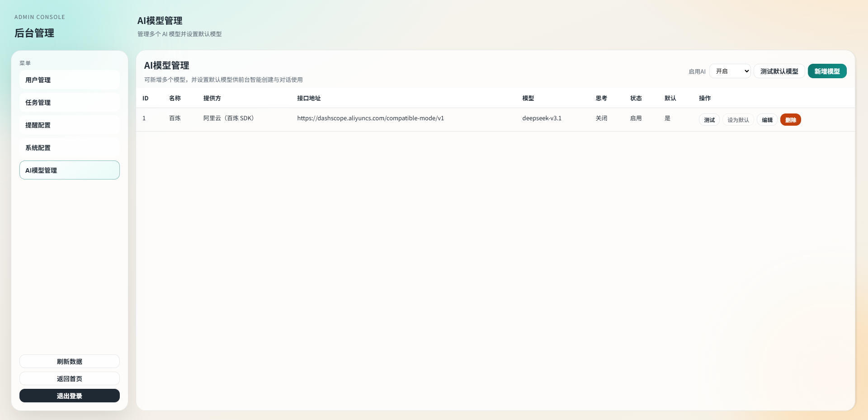Click 设为默认 in the 百炼 row
Viewport: 868px width, 420px height.
(738, 120)
